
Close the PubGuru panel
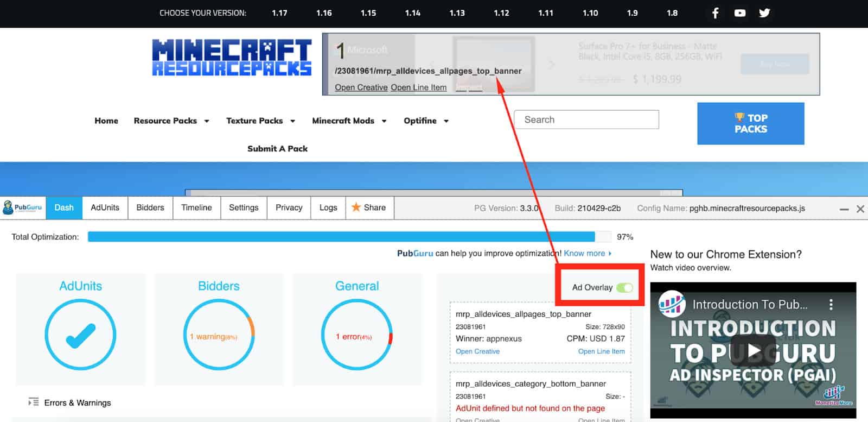point(860,209)
